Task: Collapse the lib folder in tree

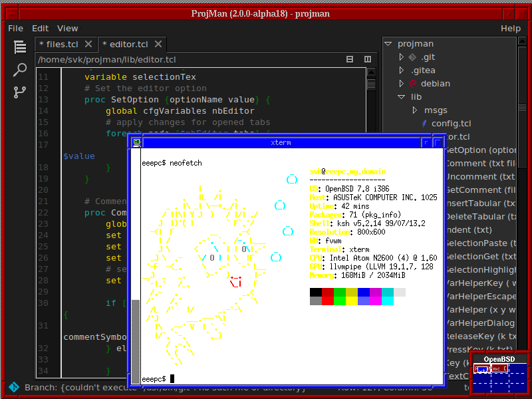Action: pyautogui.click(x=401, y=97)
